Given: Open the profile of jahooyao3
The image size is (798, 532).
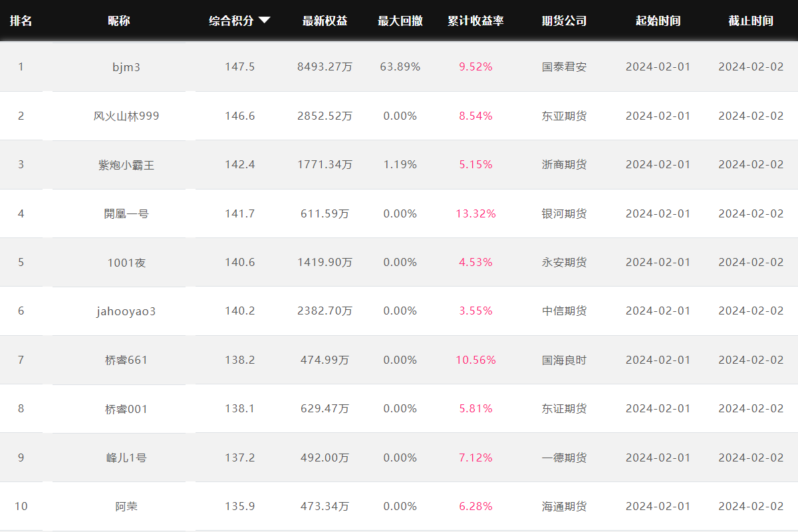Looking at the screenshot, I should (x=126, y=311).
